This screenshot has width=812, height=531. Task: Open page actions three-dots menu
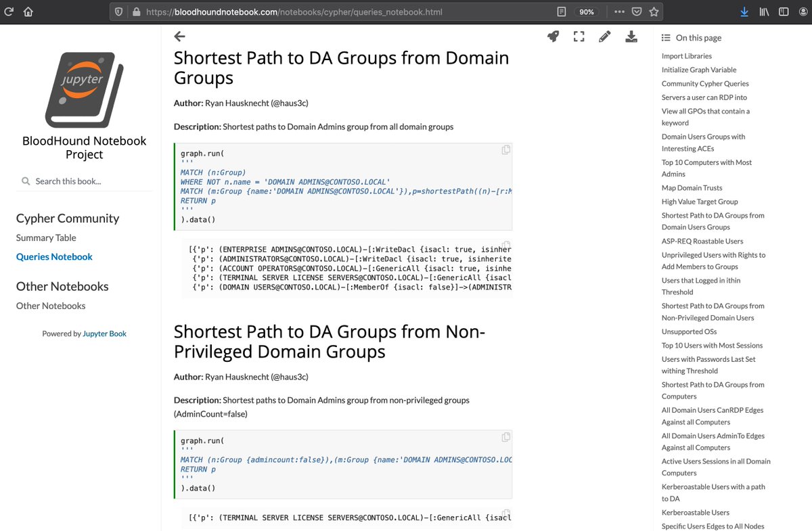tap(619, 11)
